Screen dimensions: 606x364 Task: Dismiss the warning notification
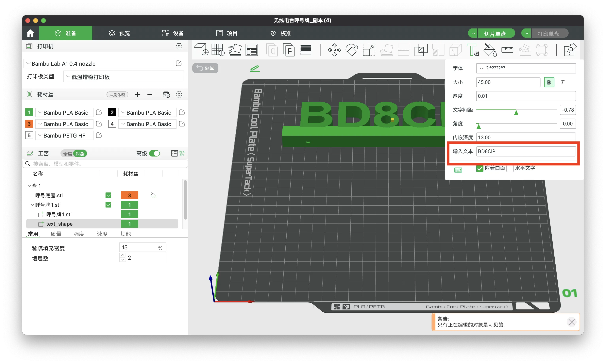pos(571,322)
